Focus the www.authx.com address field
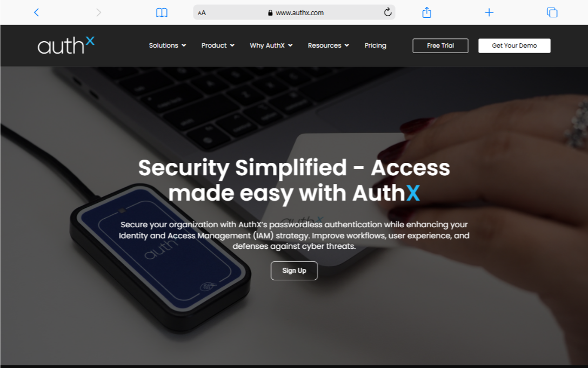Image resolution: width=588 pixels, height=368 pixels. pyautogui.click(x=294, y=12)
